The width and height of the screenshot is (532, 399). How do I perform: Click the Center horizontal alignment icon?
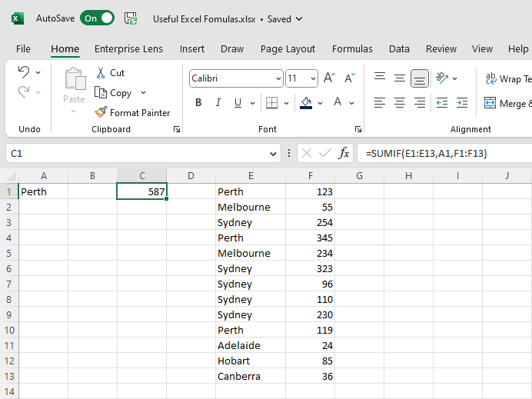[400, 103]
